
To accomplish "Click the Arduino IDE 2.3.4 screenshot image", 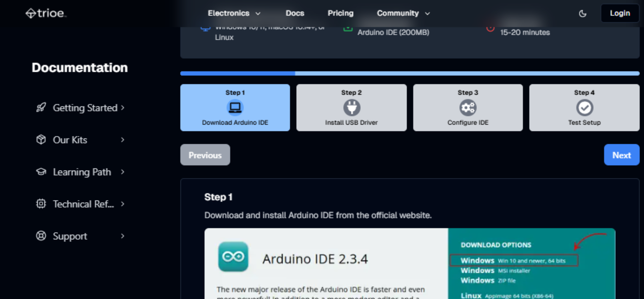I will (410, 264).
